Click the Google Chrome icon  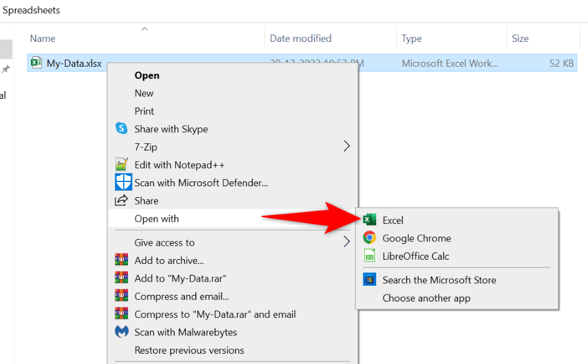(x=369, y=238)
